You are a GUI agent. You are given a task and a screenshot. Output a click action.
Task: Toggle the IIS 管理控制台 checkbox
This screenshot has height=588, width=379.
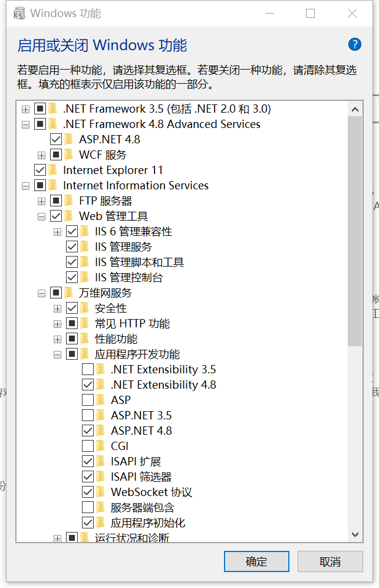[72, 278]
